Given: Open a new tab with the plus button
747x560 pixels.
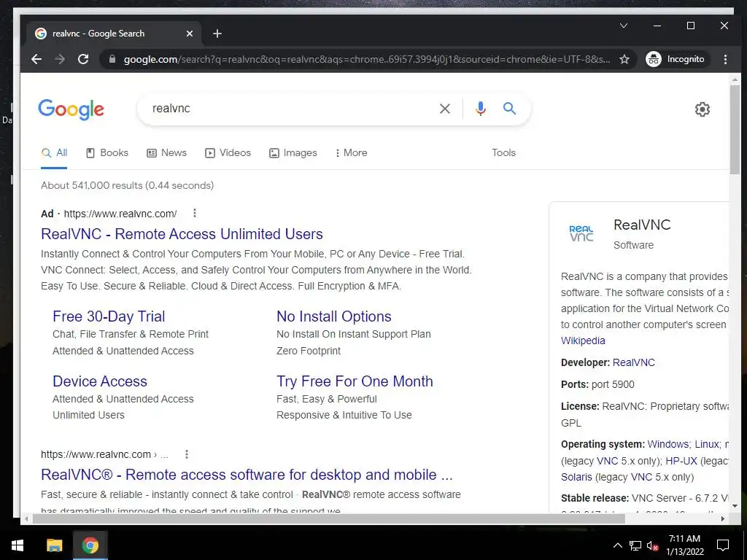Looking at the screenshot, I should click(217, 34).
